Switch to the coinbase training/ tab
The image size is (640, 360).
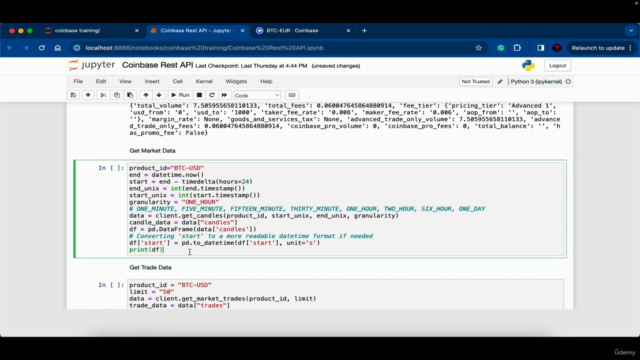point(92,31)
